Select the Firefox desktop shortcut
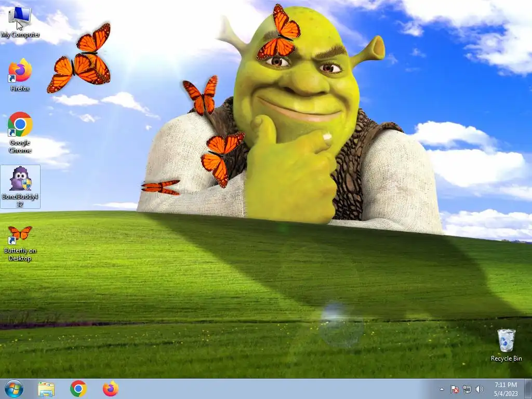 20,75
